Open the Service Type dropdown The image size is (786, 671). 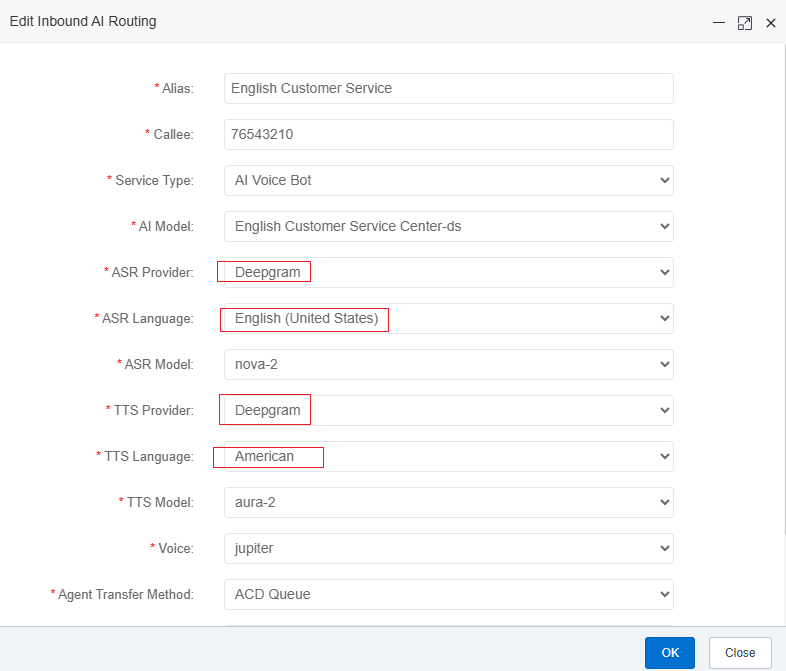(x=449, y=180)
